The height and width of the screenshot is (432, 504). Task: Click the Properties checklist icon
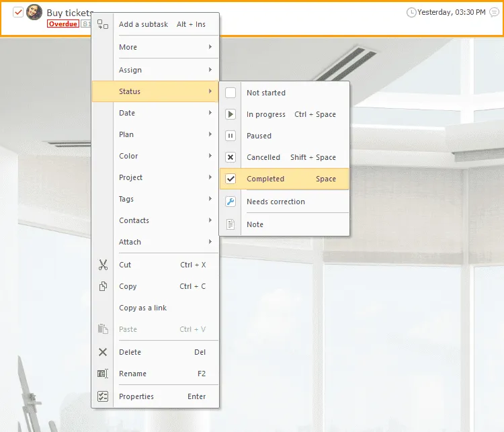(103, 396)
